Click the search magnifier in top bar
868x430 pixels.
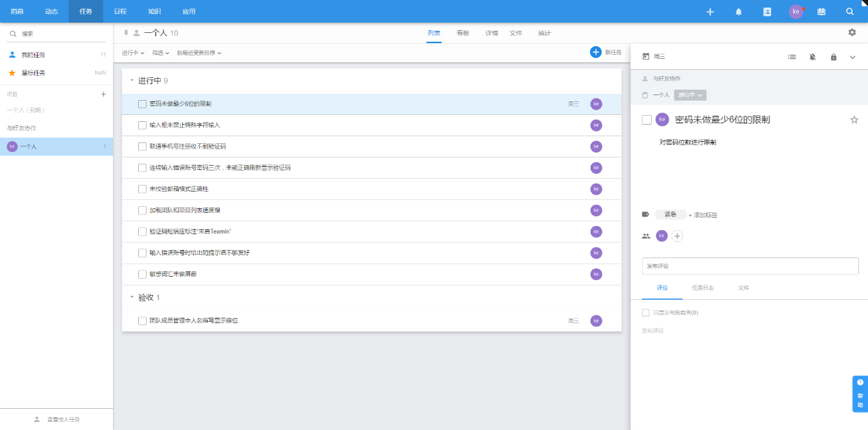coord(850,12)
